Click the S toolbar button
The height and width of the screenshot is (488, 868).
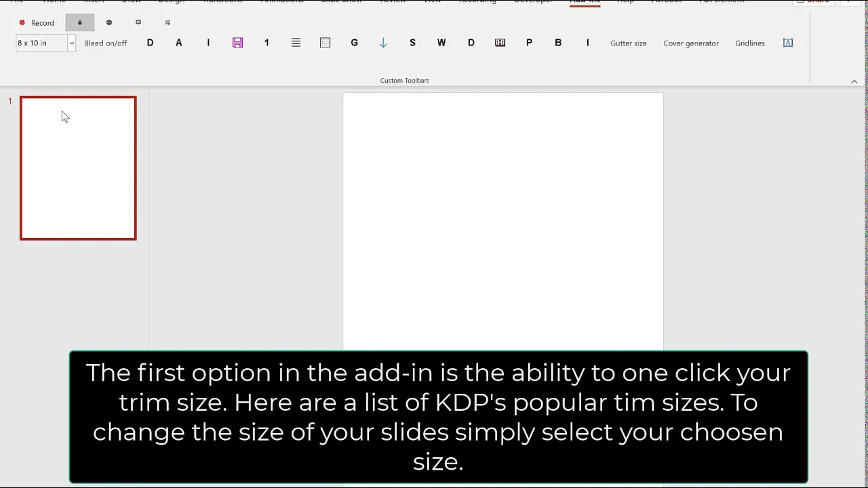pos(412,43)
